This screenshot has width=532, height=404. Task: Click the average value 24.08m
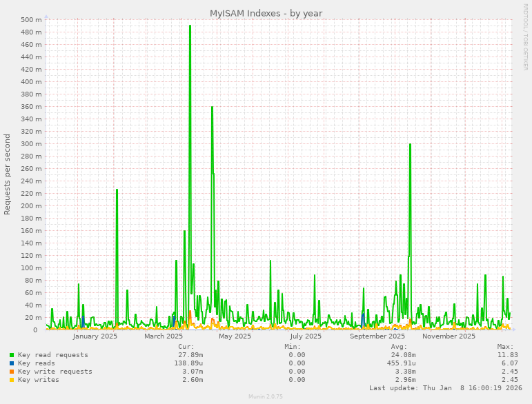403,355
